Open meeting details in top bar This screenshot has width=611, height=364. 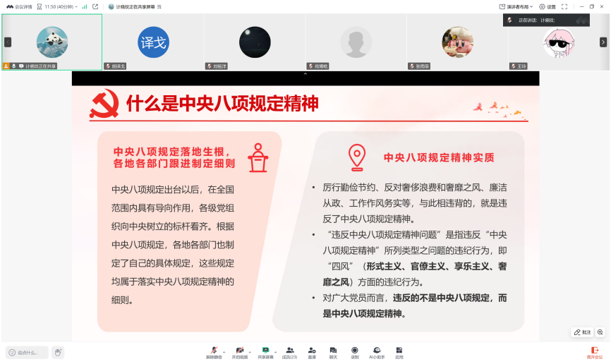(x=20, y=6)
